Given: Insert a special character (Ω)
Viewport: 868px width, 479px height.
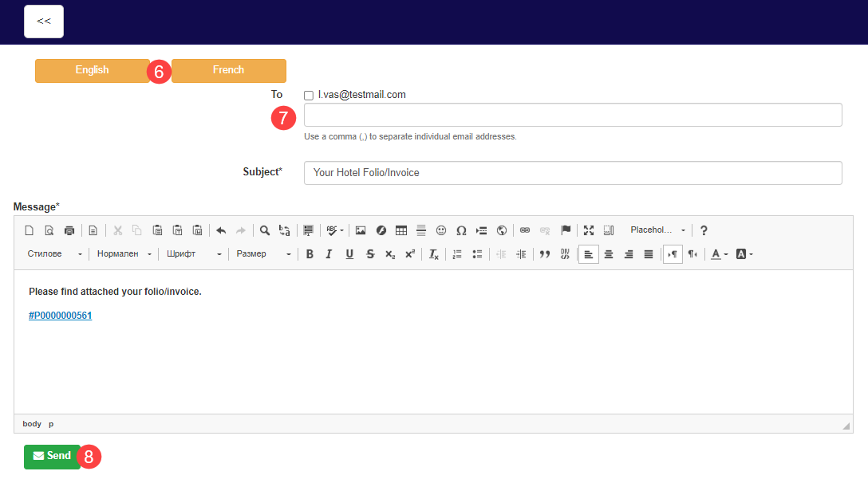Looking at the screenshot, I should (x=461, y=230).
